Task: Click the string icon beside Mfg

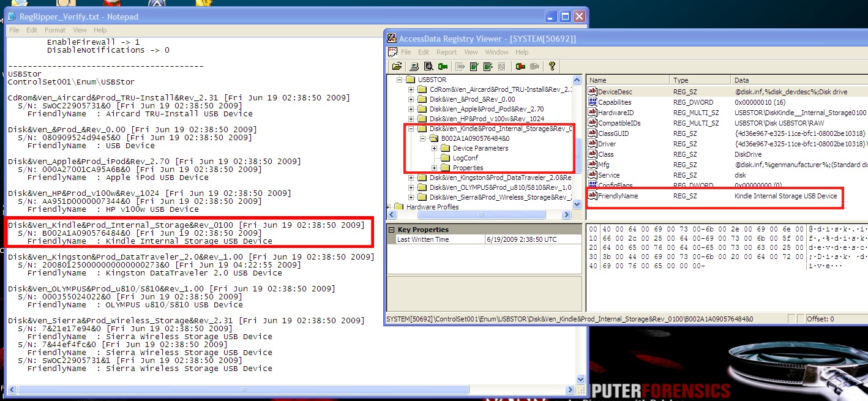Action: [593, 164]
